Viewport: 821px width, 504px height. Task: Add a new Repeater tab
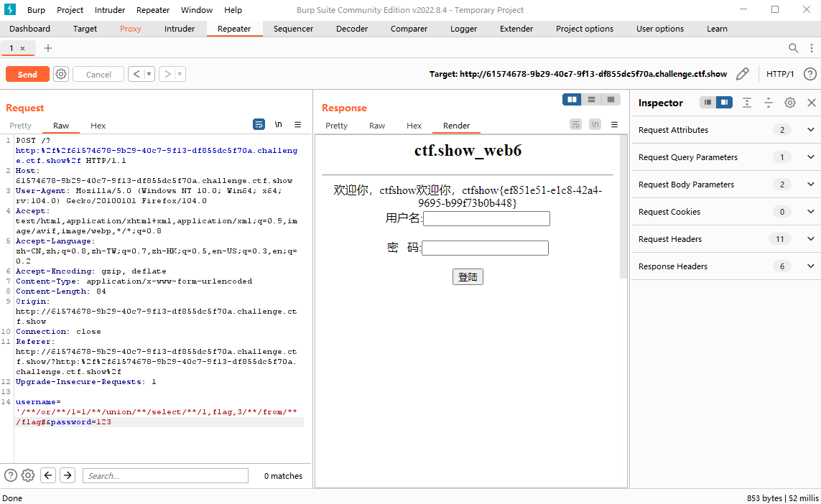(48, 48)
